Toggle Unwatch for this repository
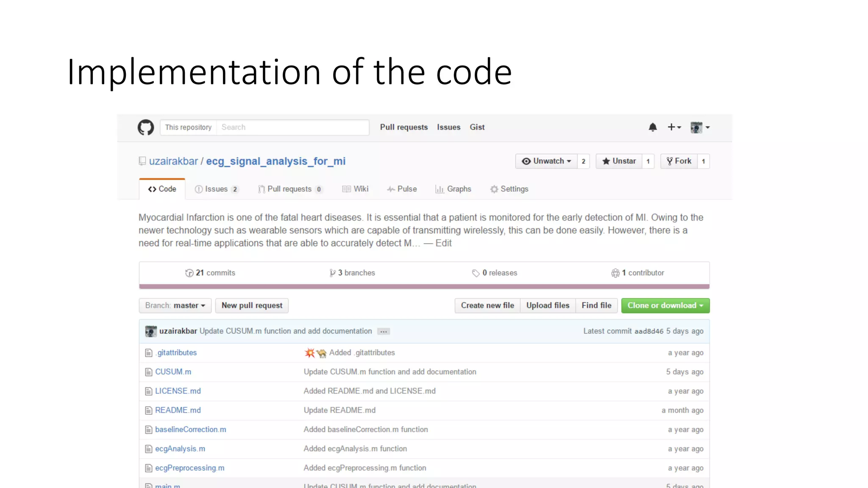Screen dimensions: 868x488 click(547, 161)
